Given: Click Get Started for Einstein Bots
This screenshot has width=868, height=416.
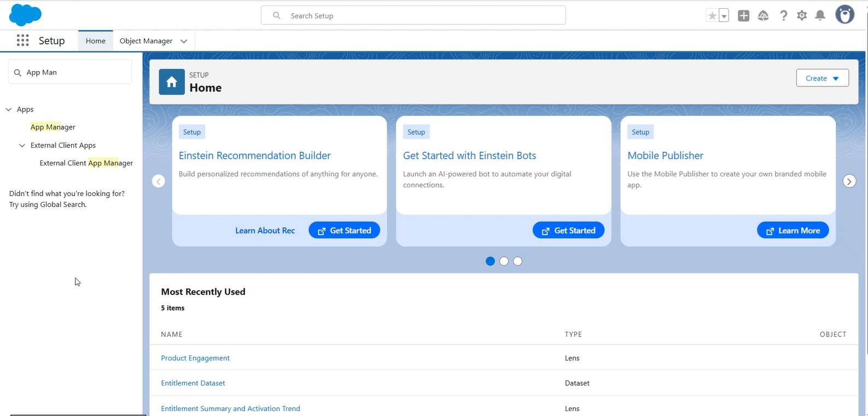Looking at the screenshot, I should [568, 230].
